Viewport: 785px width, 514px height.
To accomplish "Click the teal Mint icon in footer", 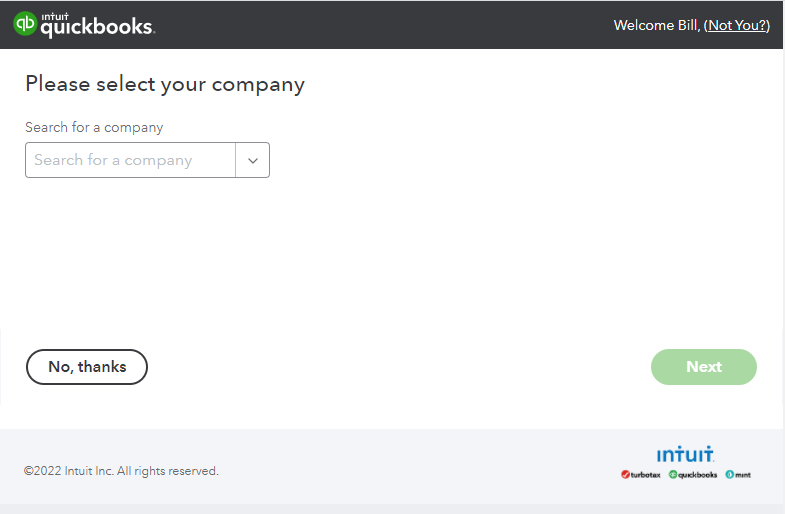I will (x=729, y=474).
